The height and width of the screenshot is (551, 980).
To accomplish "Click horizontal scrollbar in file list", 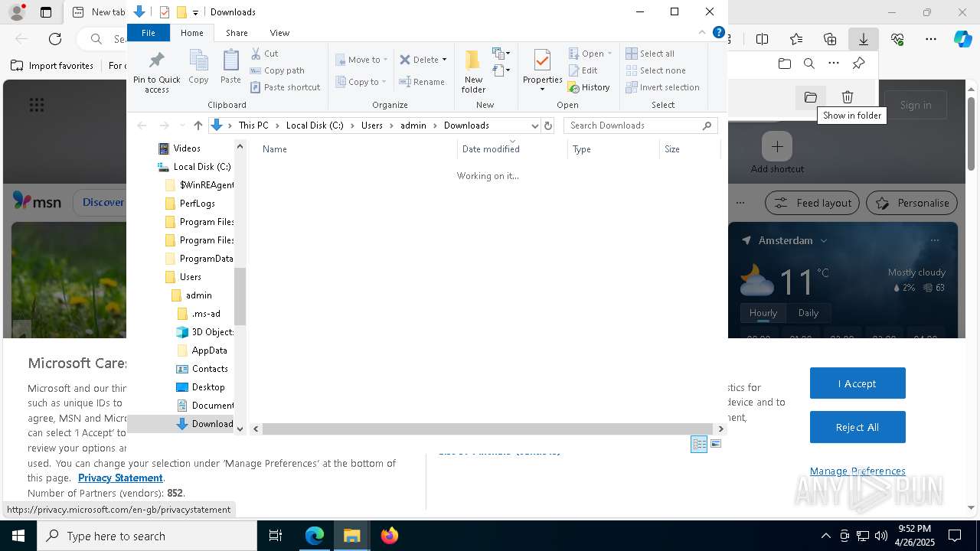I will point(488,429).
